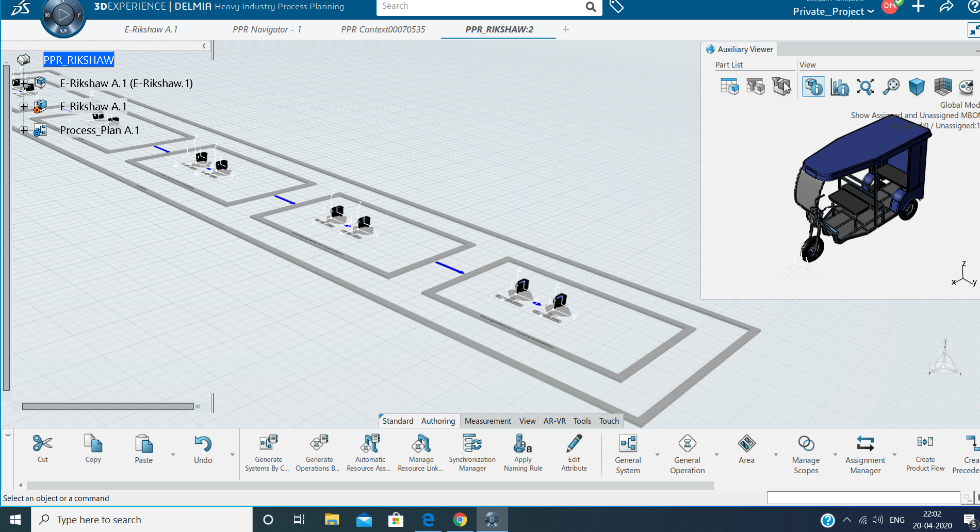This screenshot has width=980, height=532.
Task: Open the Assignment Manager
Action: click(865, 443)
